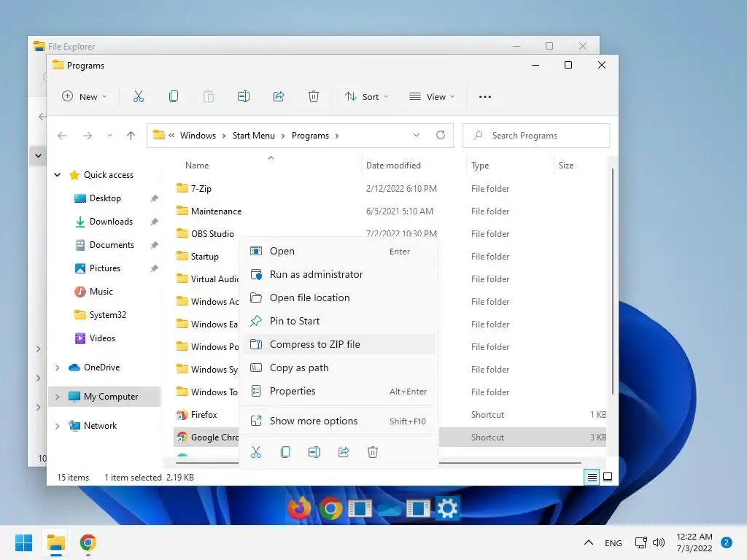This screenshot has height=560, width=747.
Task: Open Downloads in Quick access
Action: [111, 222]
